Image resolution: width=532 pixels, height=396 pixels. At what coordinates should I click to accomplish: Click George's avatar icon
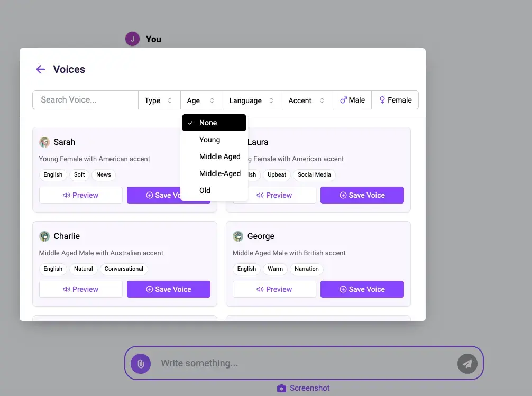click(x=238, y=236)
